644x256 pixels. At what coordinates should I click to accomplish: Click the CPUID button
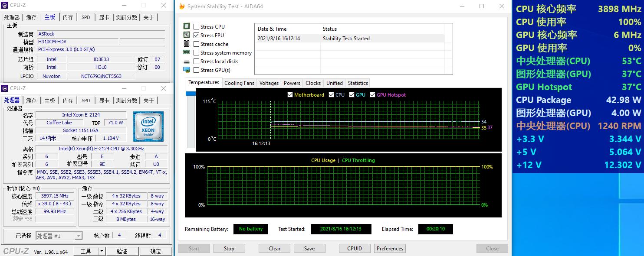(355, 249)
